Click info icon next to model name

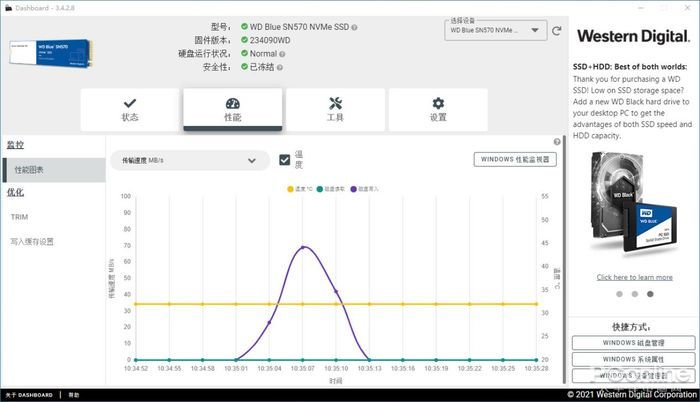click(354, 27)
